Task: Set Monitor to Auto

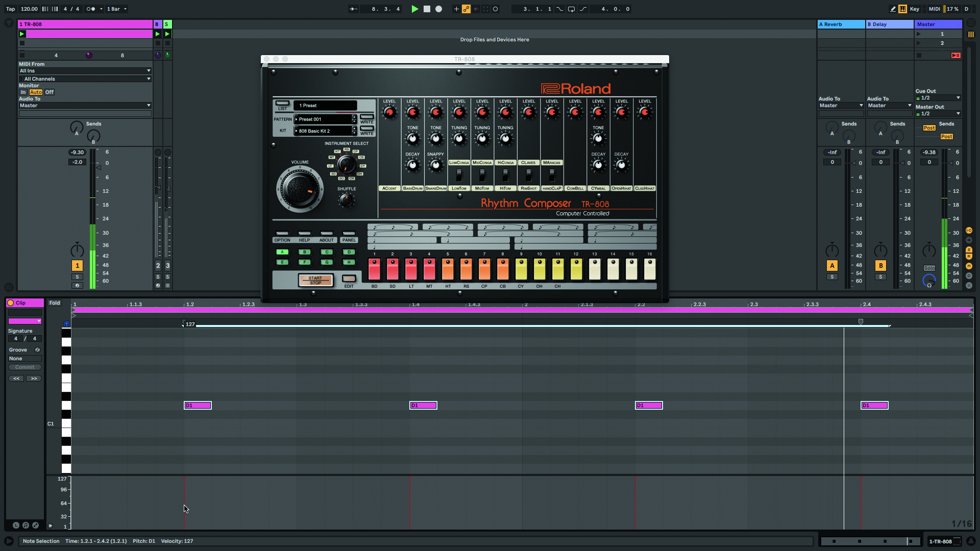Action: click(36, 92)
